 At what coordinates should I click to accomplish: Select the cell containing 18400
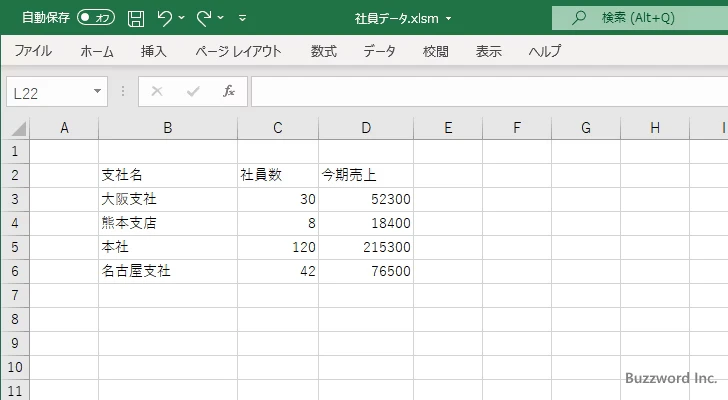coord(366,224)
